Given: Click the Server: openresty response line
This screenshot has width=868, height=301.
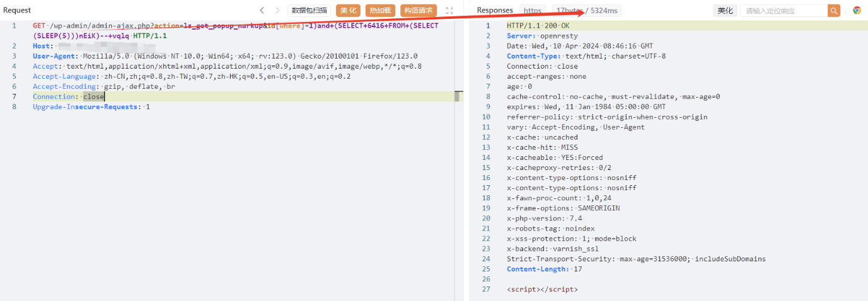Looking at the screenshot, I should click(542, 36).
